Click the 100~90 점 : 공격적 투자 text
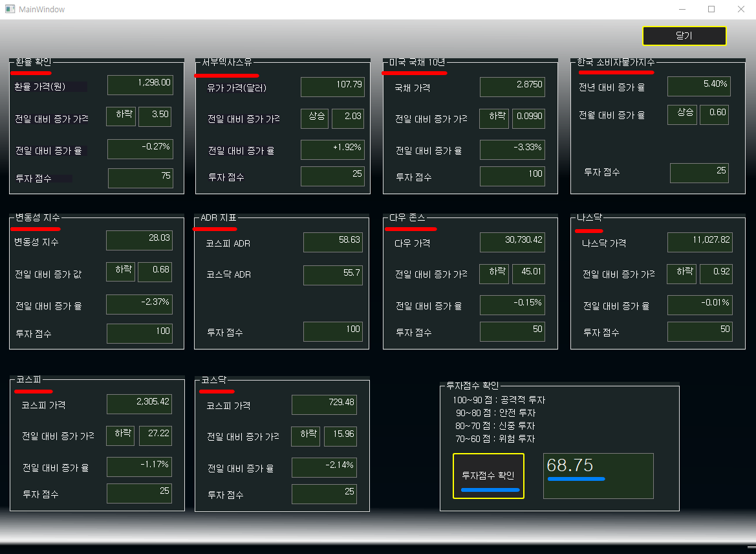This screenshot has height=554, width=756. pyautogui.click(x=499, y=400)
